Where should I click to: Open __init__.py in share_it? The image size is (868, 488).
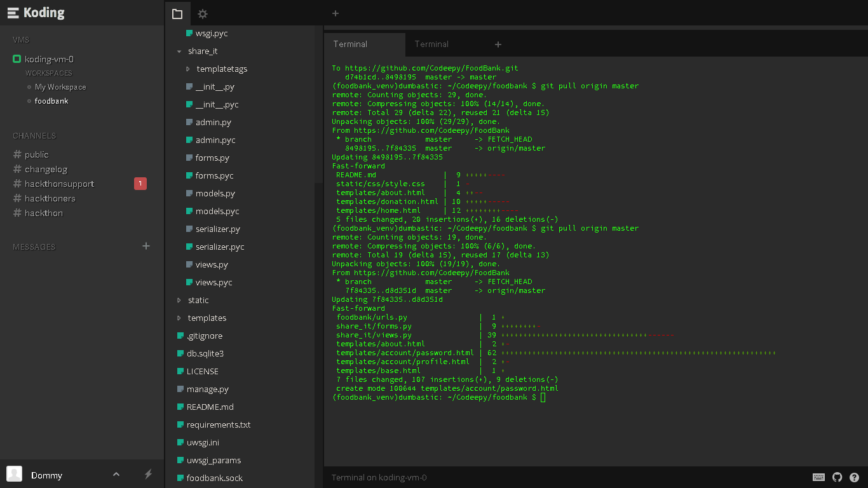pos(215,86)
